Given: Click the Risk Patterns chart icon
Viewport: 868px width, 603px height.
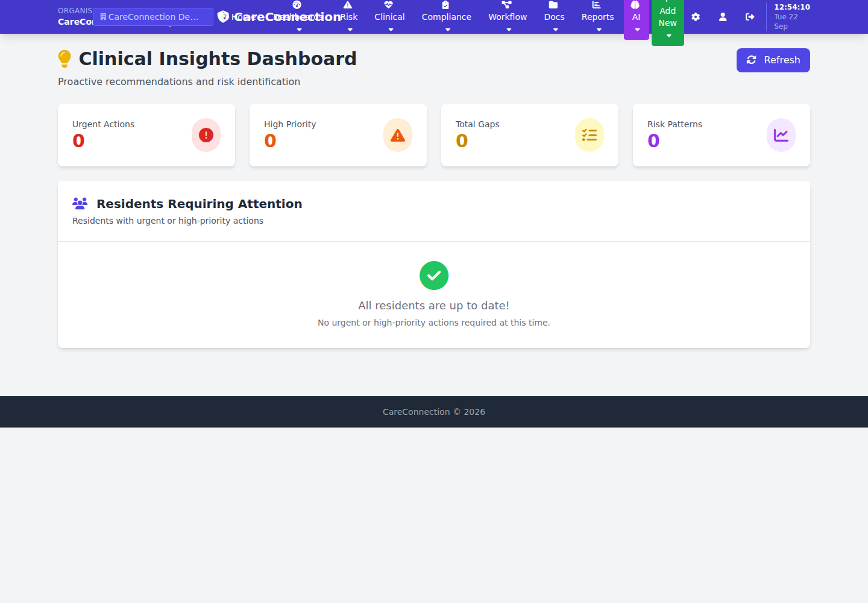Looking at the screenshot, I should [x=781, y=135].
